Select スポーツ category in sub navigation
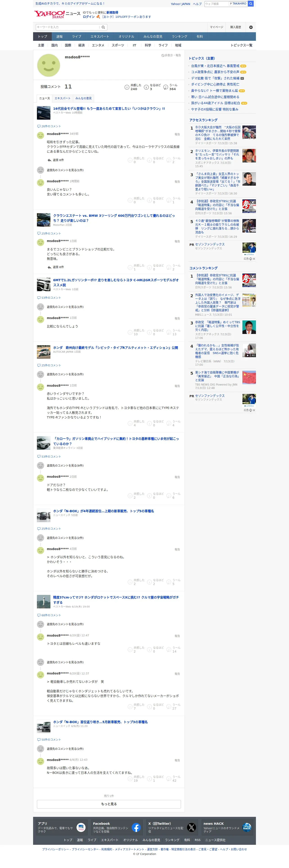The height and width of the screenshot is (868, 289). pyautogui.click(x=118, y=46)
